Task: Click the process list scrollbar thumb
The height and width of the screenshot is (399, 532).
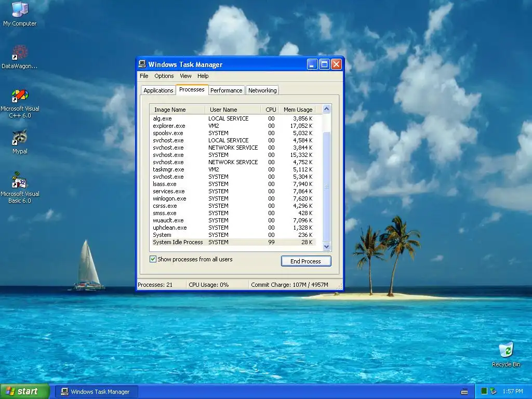Action: click(326, 187)
